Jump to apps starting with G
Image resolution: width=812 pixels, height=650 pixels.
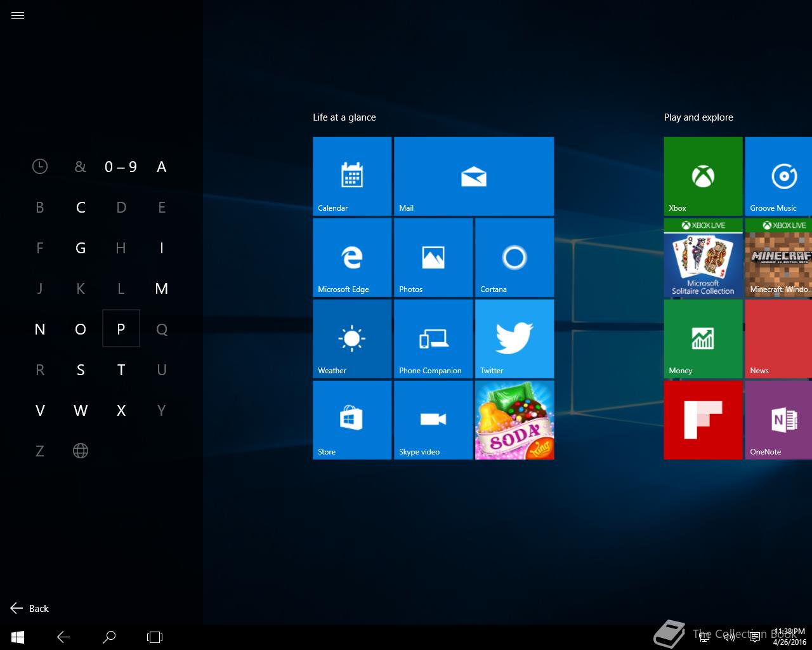point(81,248)
